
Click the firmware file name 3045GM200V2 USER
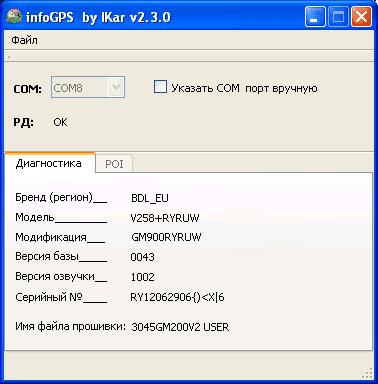click(180, 327)
